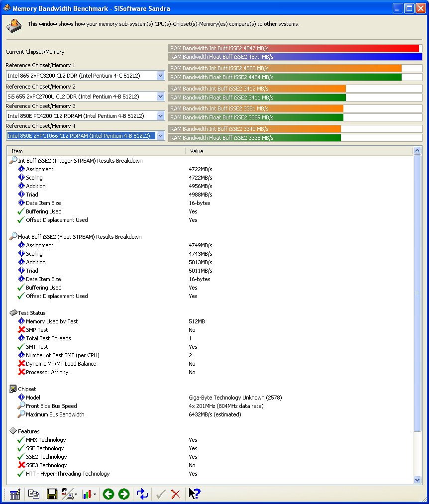Click the value 4988MB/s for Int Triad
The height and width of the screenshot is (504, 429).
[201, 195]
